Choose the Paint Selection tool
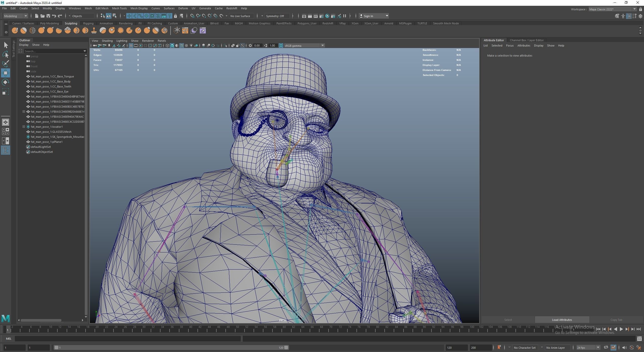This screenshot has width=644, height=352. [6, 64]
